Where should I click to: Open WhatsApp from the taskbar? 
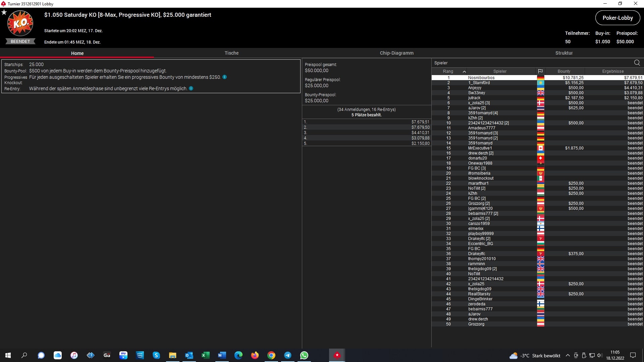pyautogui.click(x=304, y=355)
